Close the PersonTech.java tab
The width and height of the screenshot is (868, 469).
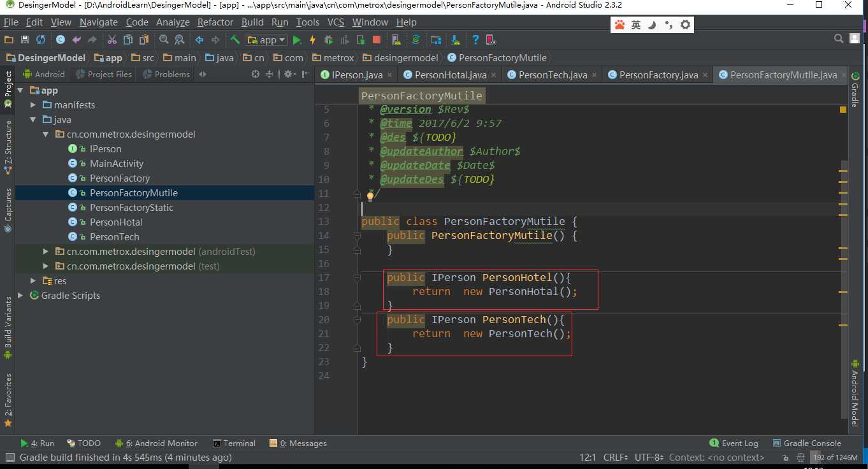click(x=594, y=75)
